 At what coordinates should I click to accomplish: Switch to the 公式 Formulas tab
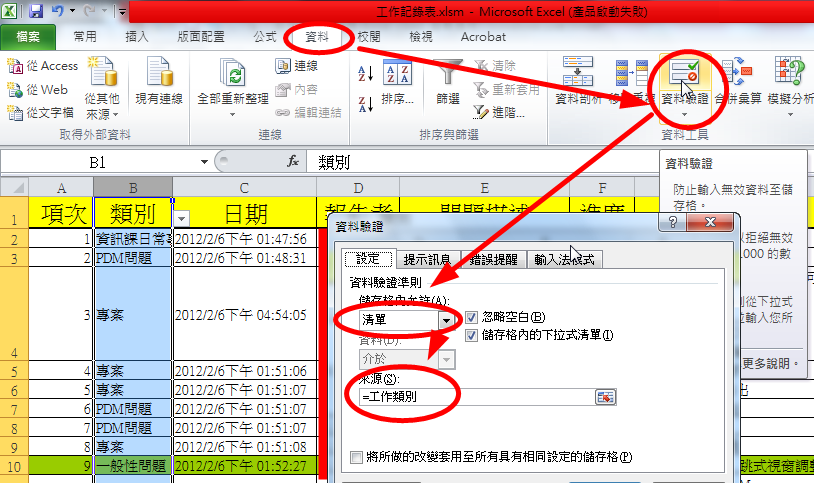pyautogui.click(x=265, y=37)
